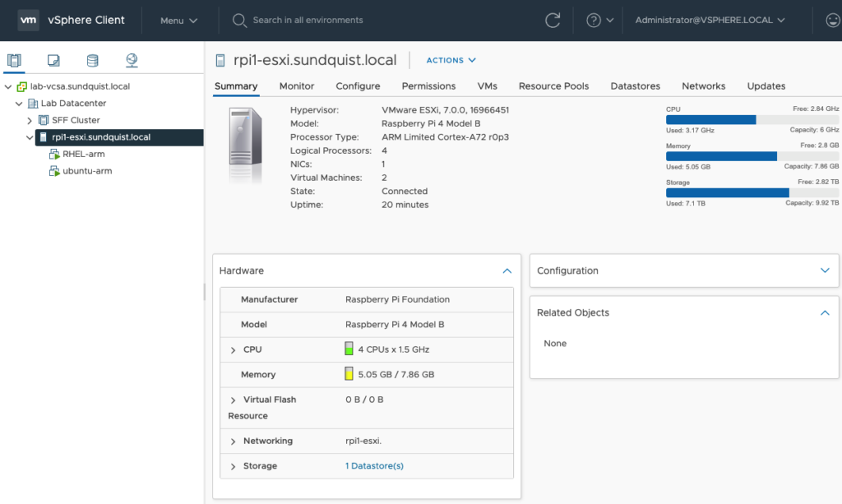This screenshot has height=504, width=842.
Task: Switch to Networking inventory view
Action: pos(132,60)
